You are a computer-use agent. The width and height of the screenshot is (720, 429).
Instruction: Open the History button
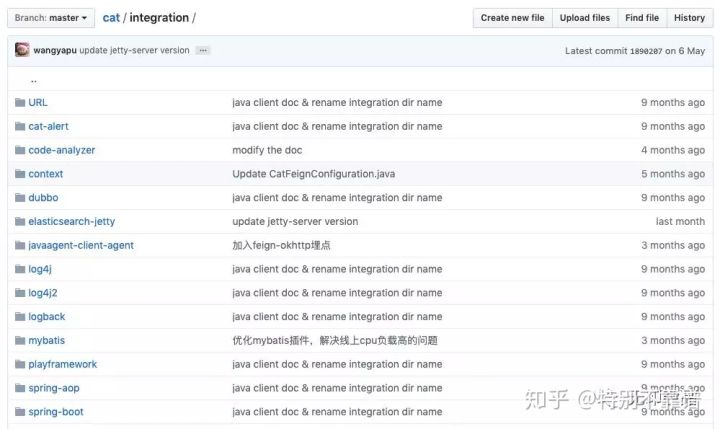(689, 18)
